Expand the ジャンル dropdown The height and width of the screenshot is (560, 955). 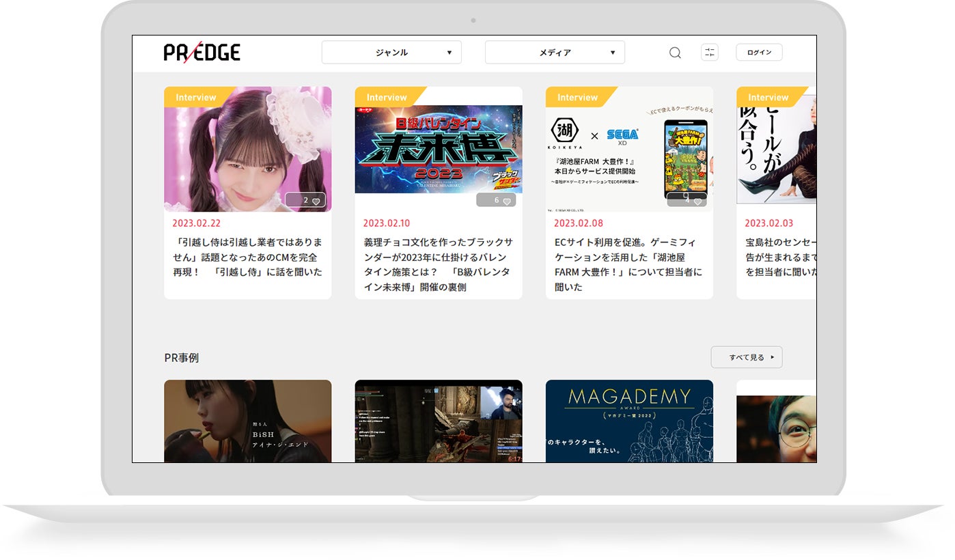pyautogui.click(x=391, y=53)
